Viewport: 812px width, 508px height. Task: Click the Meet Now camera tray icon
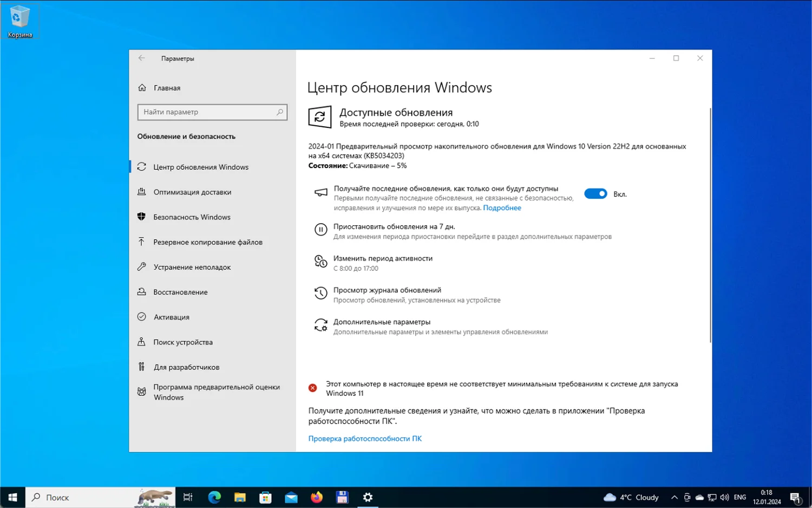pyautogui.click(x=687, y=497)
